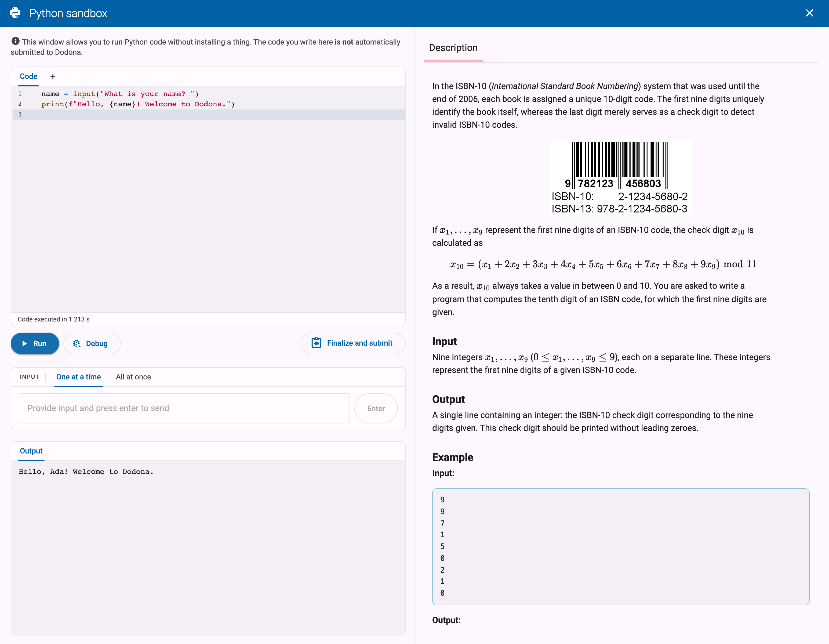
Task: Click the example input code block
Action: coord(621,547)
